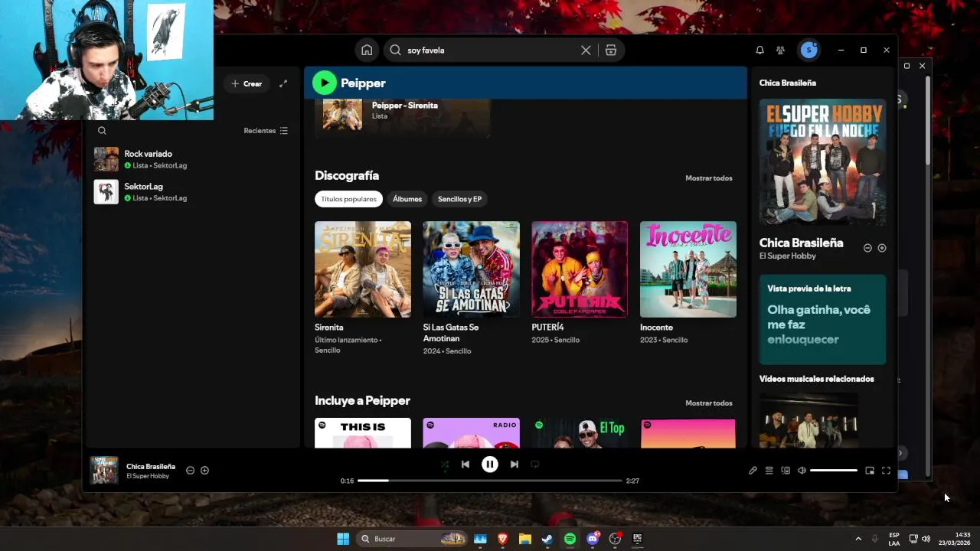Show hidden system tray icons

858,539
